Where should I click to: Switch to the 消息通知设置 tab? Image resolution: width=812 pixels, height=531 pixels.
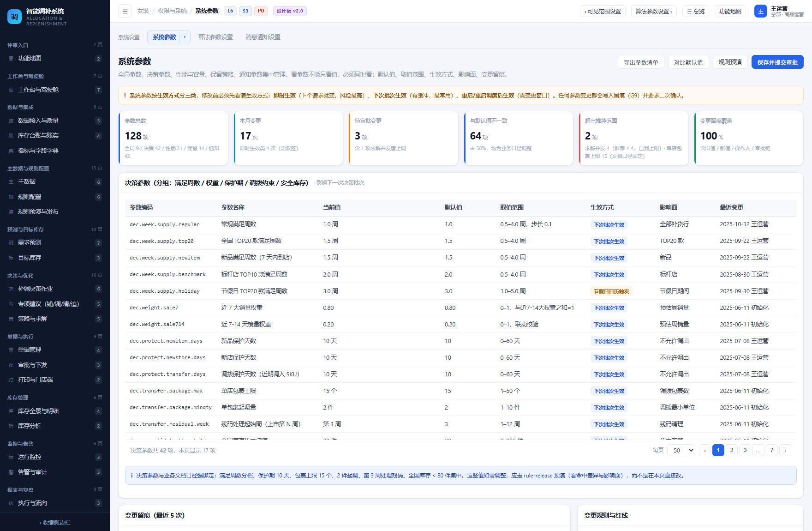[263, 37]
